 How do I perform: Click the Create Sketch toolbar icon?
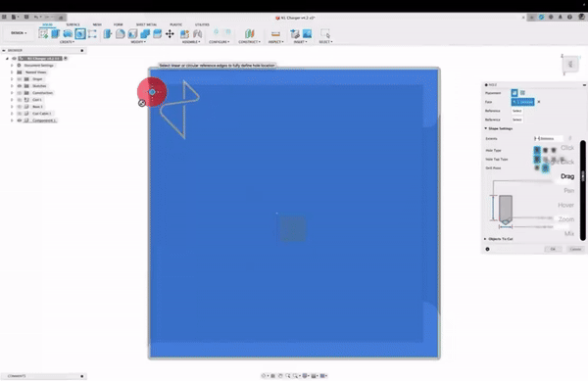point(43,33)
